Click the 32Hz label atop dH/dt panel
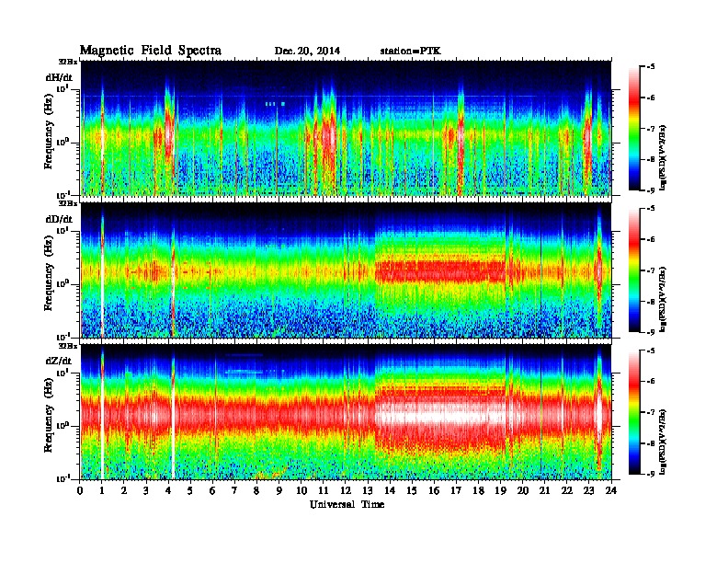This screenshot has height=563, width=728. 67,62
